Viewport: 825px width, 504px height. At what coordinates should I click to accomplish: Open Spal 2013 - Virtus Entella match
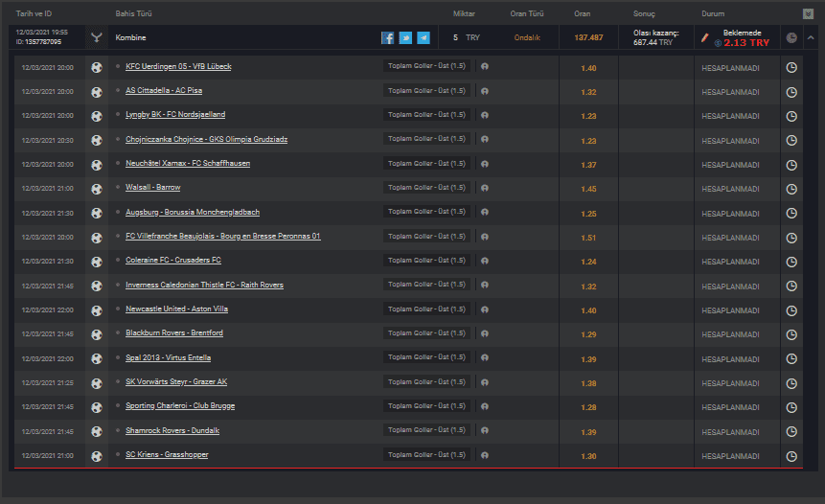pyautogui.click(x=168, y=357)
